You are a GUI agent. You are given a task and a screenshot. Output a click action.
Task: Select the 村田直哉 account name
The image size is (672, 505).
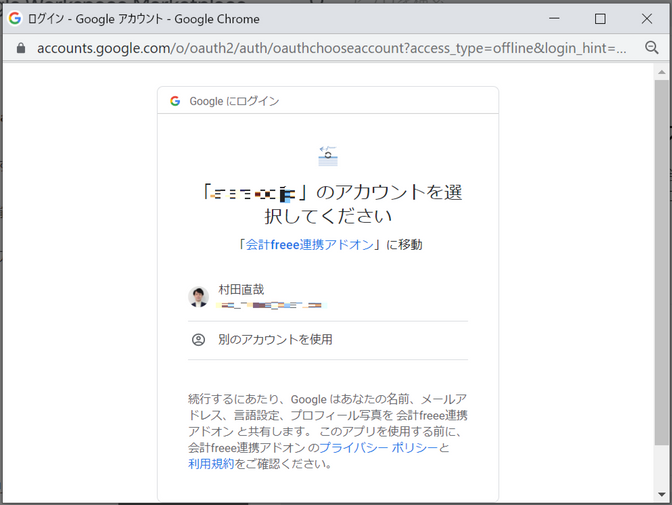(241, 290)
